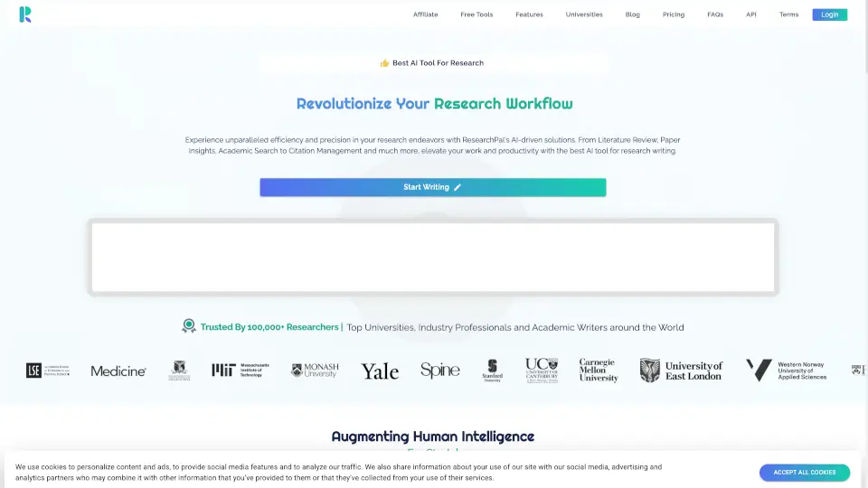Image resolution: width=868 pixels, height=488 pixels.
Task: Click the Stanford University logo
Action: pyautogui.click(x=492, y=371)
